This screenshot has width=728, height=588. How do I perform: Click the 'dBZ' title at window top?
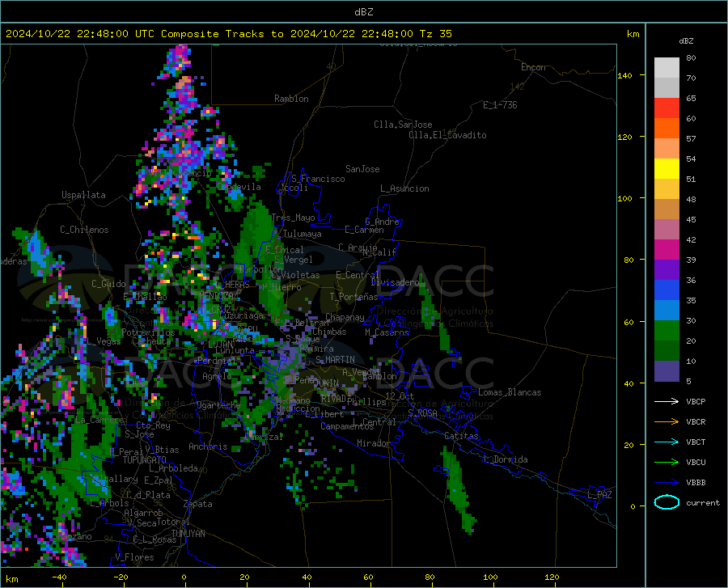click(x=363, y=12)
